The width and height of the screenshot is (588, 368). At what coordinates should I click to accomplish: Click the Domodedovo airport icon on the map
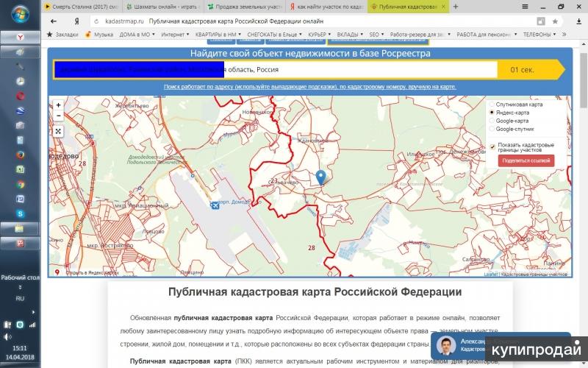pyautogui.click(x=215, y=205)
